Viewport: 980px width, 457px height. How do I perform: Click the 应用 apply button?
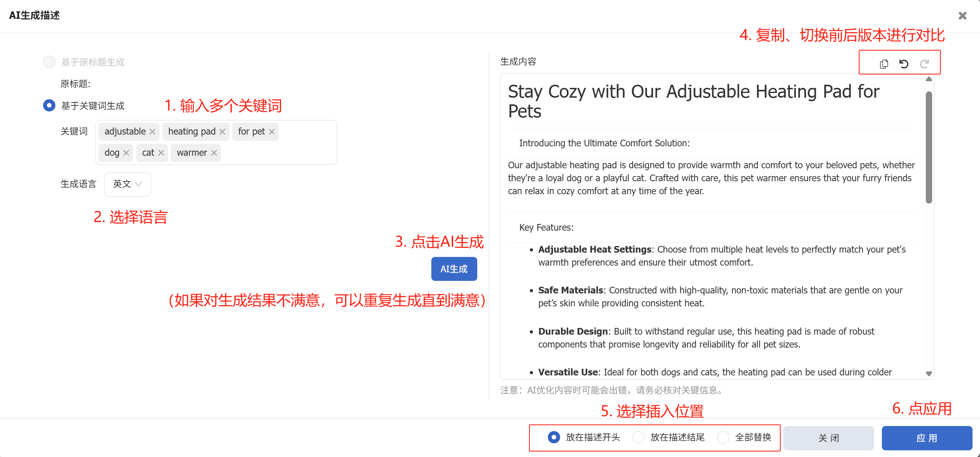point(927,438)
